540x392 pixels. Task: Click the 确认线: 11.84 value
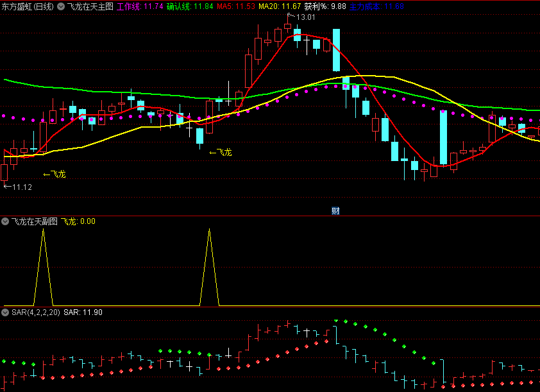point(190,6)
